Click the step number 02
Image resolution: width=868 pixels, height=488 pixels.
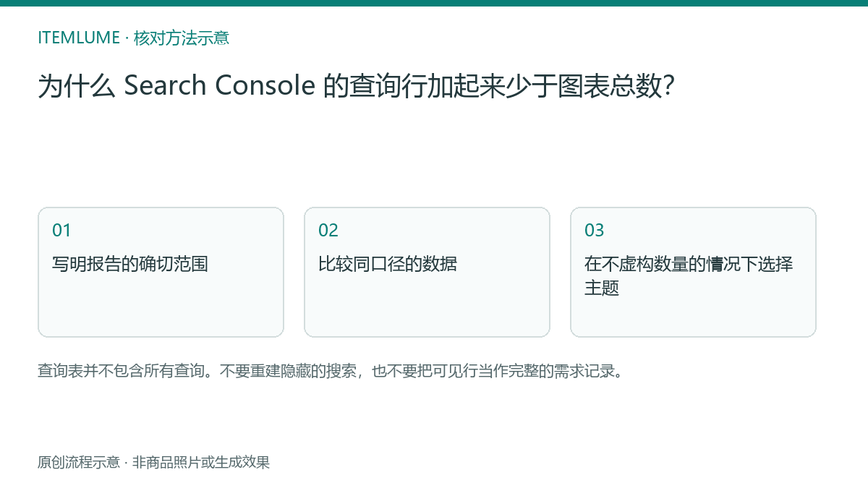tap(328, 231)
